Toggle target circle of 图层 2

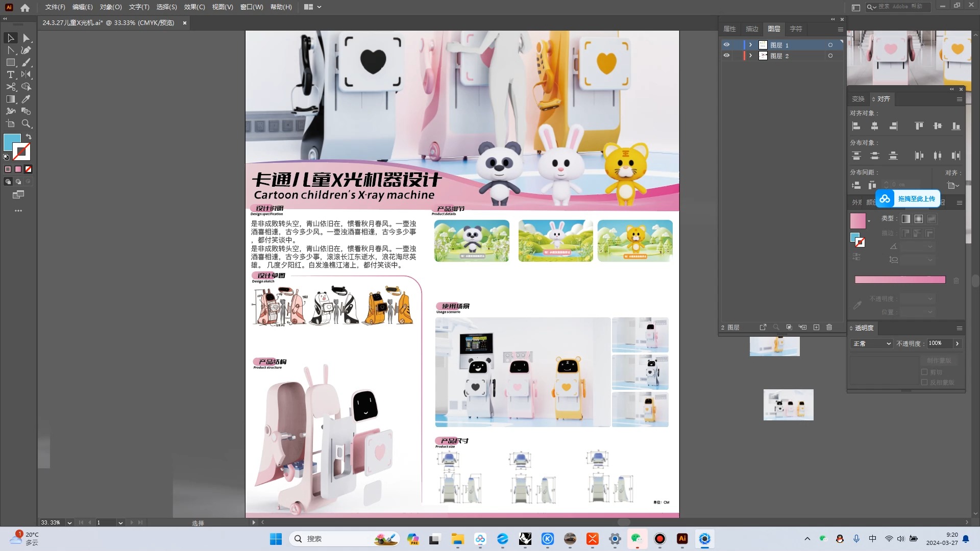[x=830, y=56]
